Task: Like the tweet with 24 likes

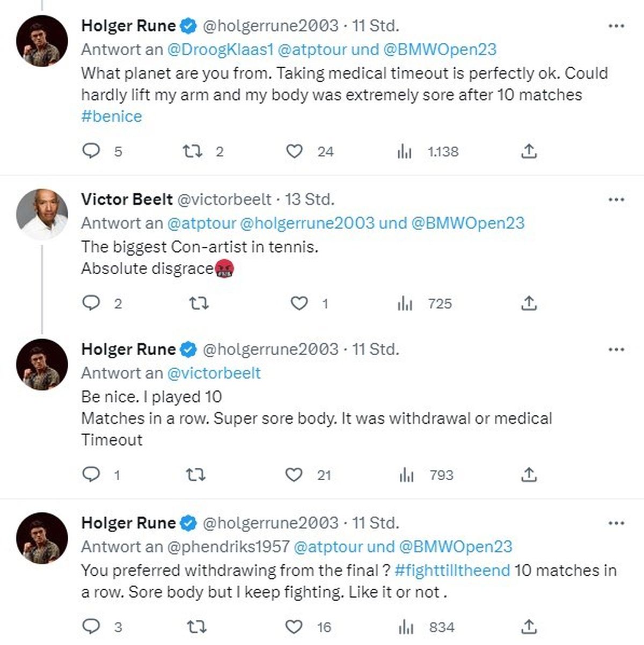Action: click(x=294, y=151)
